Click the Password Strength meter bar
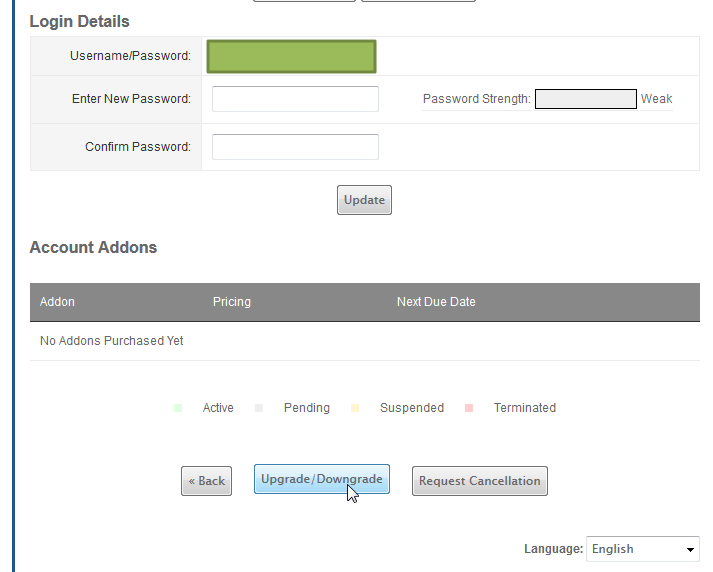Image resolution: width=713 pixels, height=572 pixels. coord(585,99)
